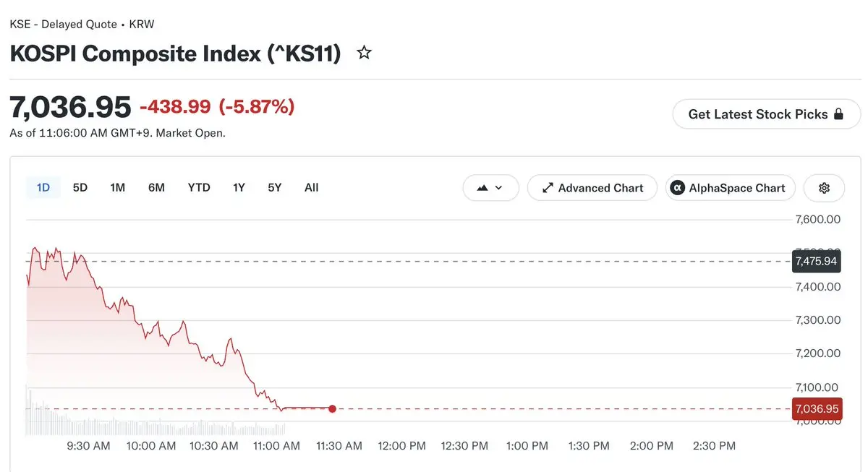Select 1Y chart range
Image resolution: width=868 pixels, height=472 pixels.
click(239, 188)
